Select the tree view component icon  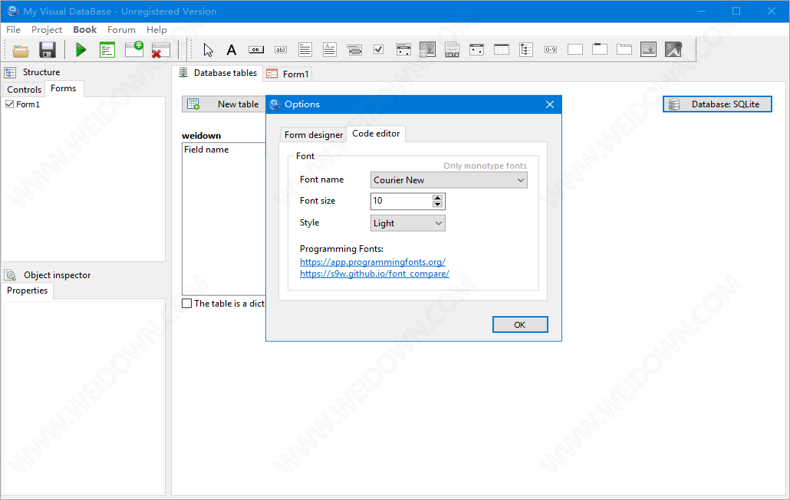(x=526, y=49)
